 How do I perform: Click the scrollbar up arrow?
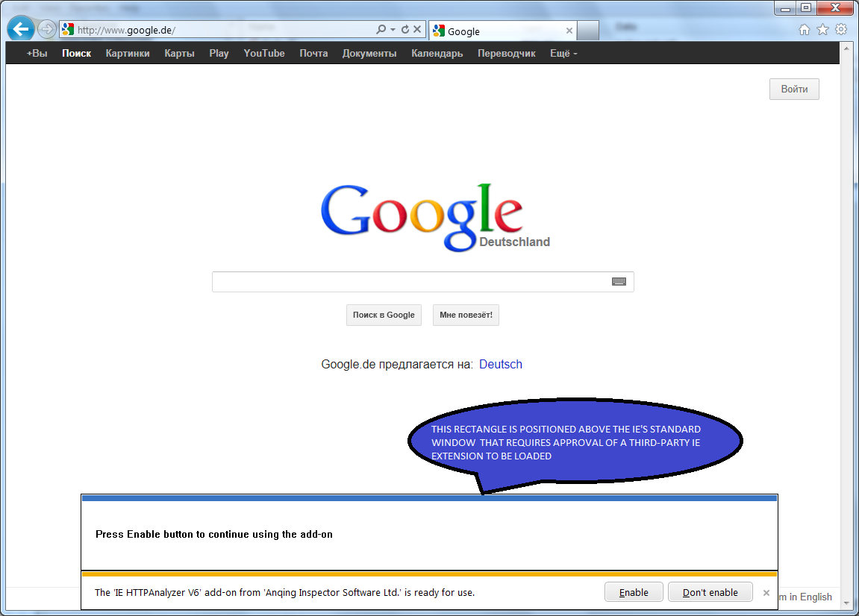[x=846, y=48]
